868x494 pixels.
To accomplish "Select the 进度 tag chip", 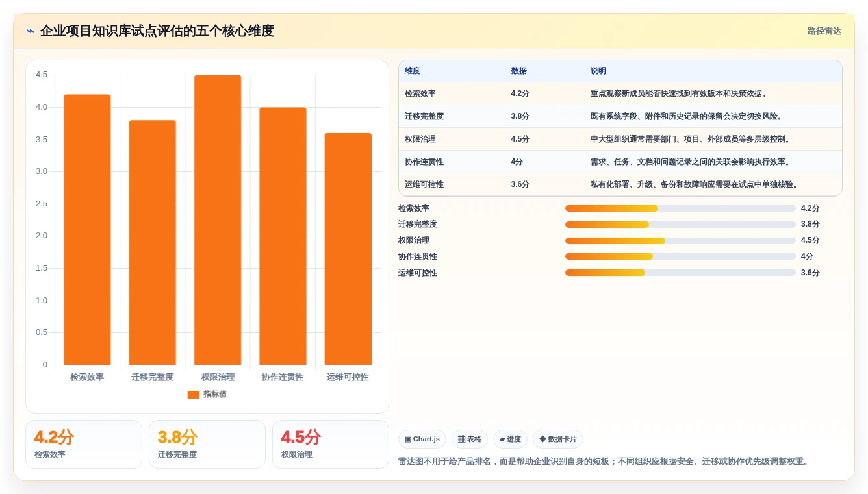I will pos(510,439).
